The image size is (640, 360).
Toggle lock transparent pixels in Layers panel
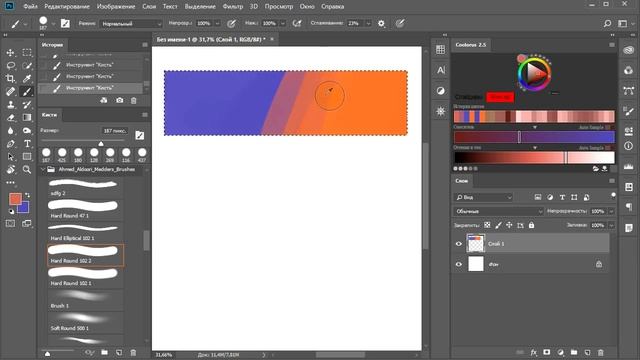coord(487,225)
